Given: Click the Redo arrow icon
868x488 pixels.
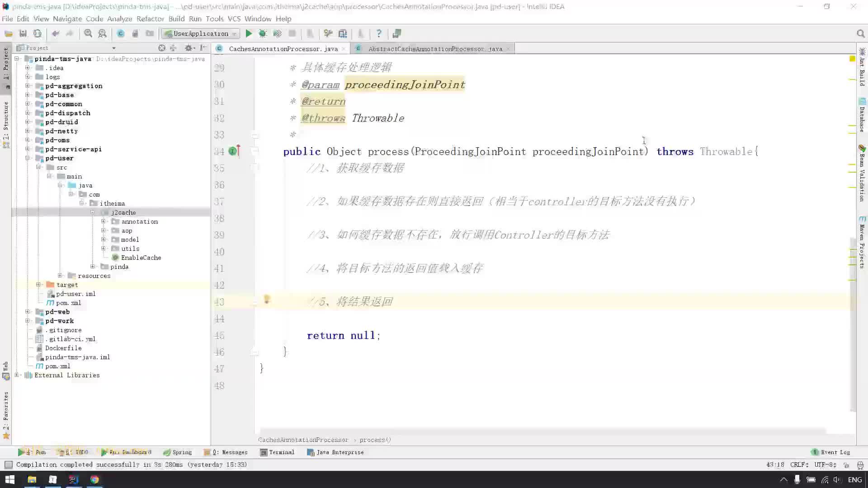Looking at the screenshot, I should [x=70, y=33].
